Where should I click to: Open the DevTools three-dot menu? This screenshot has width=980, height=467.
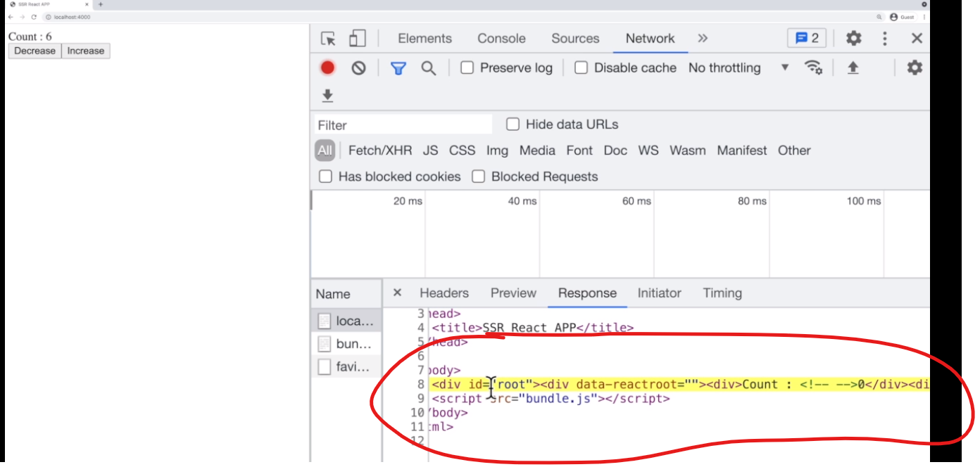(x=885, y=39)
